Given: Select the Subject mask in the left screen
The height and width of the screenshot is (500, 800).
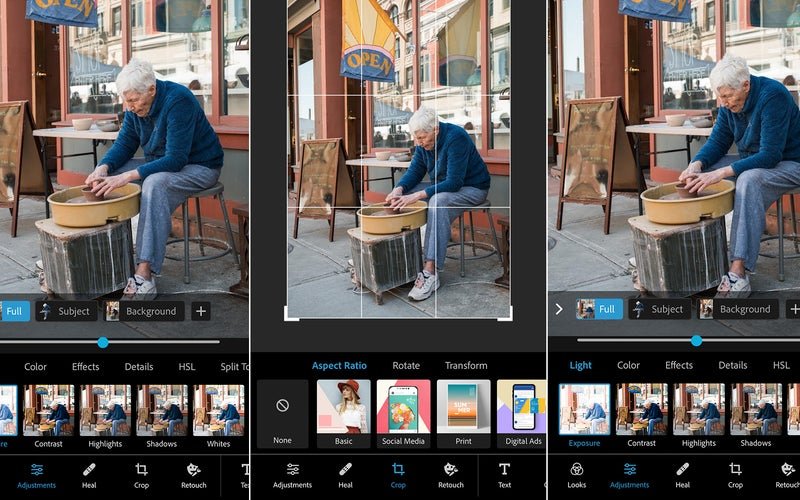Looking at the screenshot, I should point(66,311).
